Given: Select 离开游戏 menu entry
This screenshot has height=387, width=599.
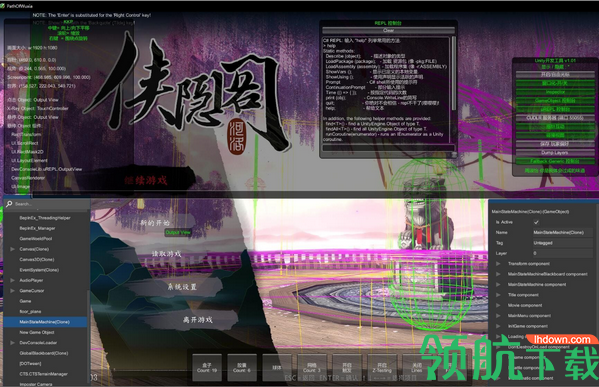Looking at the screenshot, I should [x=198, y=319].
